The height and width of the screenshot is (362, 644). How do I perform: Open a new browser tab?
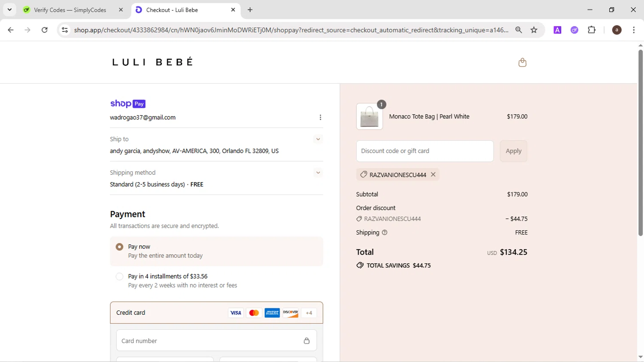point(250,9)
